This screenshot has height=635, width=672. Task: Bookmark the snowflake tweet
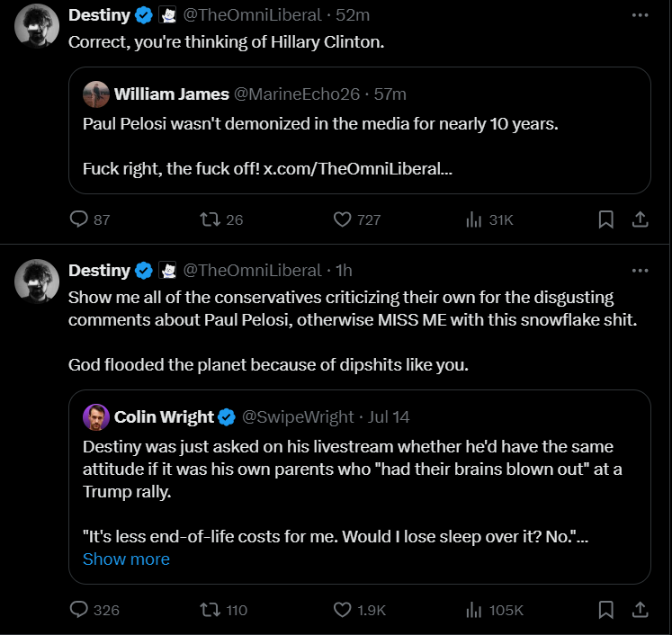[606, 609]
